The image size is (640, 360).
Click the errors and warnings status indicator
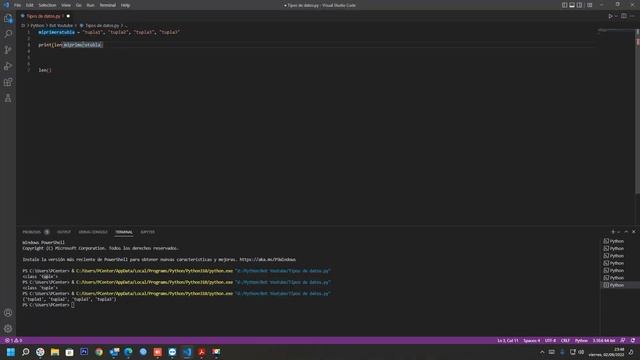tap(13, 340)
